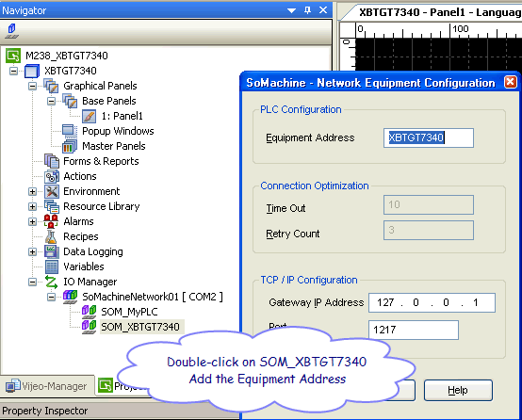Click the Data Logging disk icon
522x420 pixels.
[x=51, y=251]
